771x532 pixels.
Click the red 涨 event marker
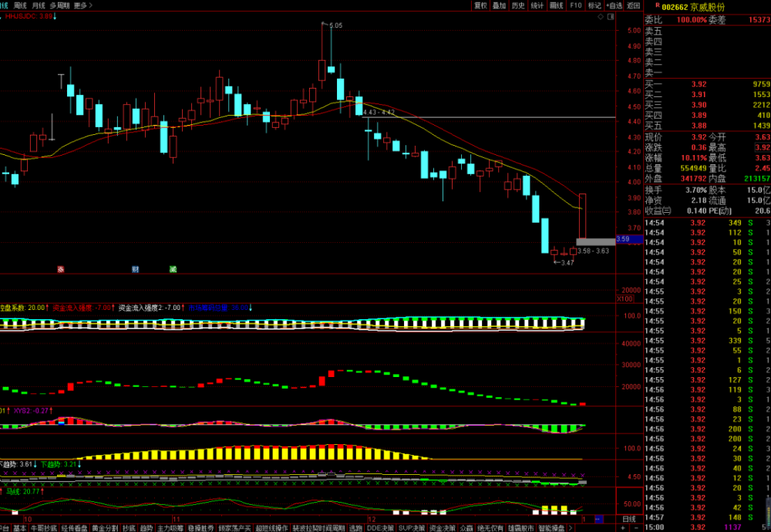coord(61,269)
